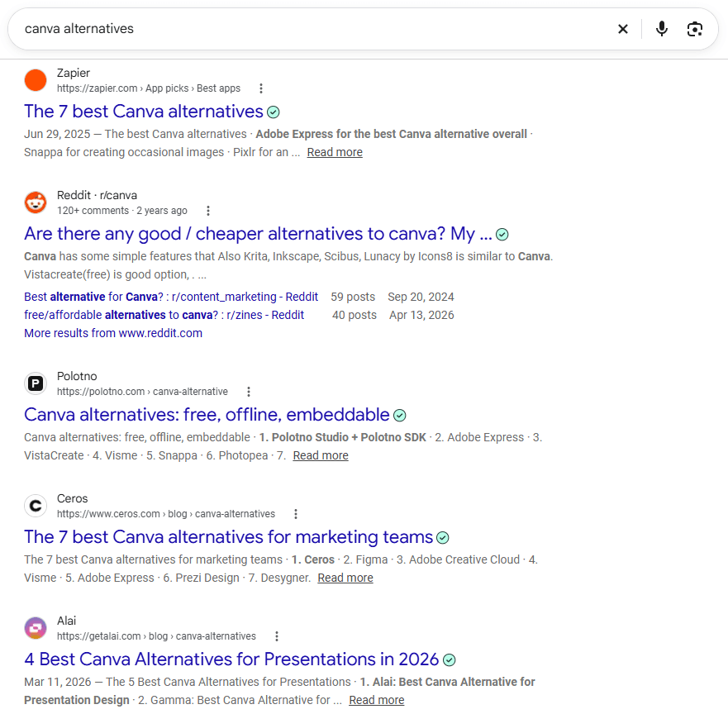Open three-dot menu for Reddit result
The image size is (728, 714).
click(208, 211)
